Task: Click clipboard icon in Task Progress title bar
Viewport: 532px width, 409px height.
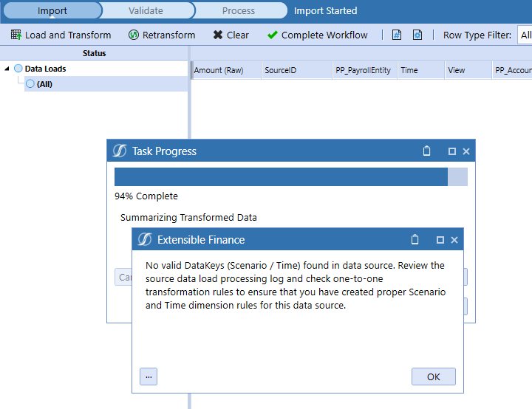Action: 426,151
